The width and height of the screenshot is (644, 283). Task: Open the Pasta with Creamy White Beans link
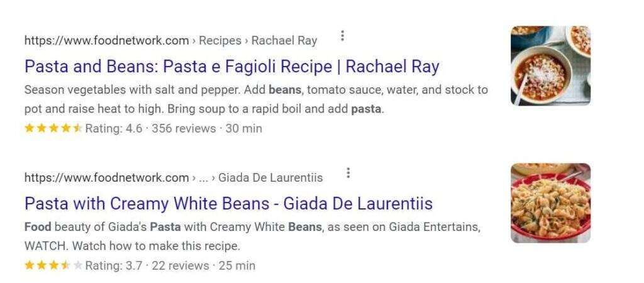coord(228,204)
